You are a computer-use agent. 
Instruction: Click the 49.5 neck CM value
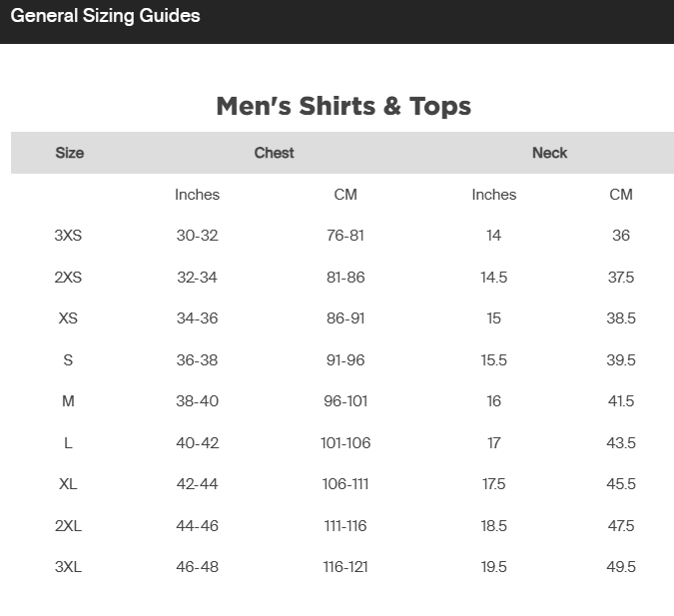621,567
